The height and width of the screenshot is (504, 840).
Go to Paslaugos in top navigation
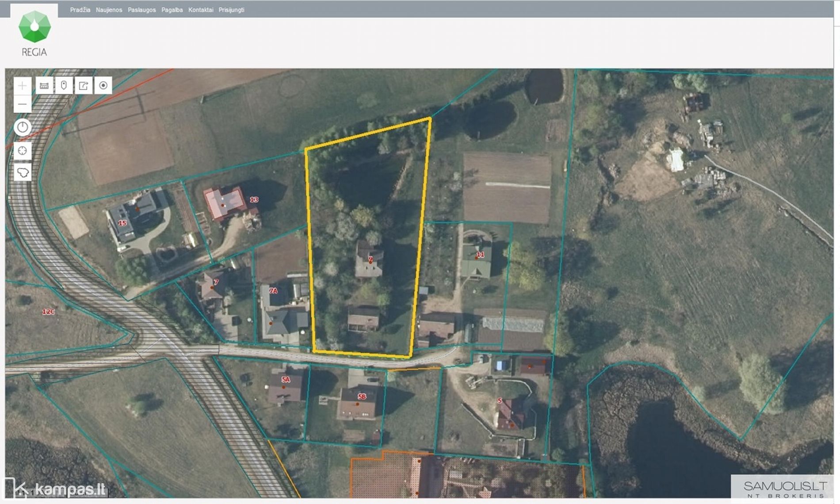pyautogui.click(x=141, y=10)
